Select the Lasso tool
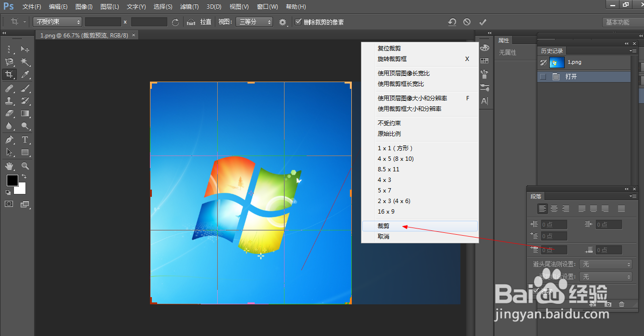Viewport: 644px width, 336px height. pyautogui.click(x=9, y=62)
